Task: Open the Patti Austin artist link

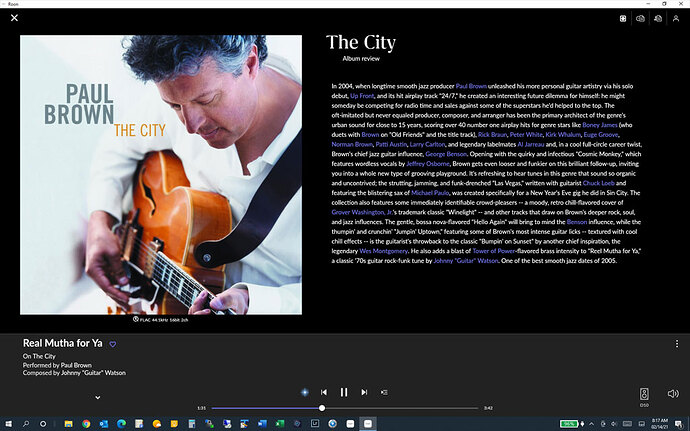Action: click(391, 144)
